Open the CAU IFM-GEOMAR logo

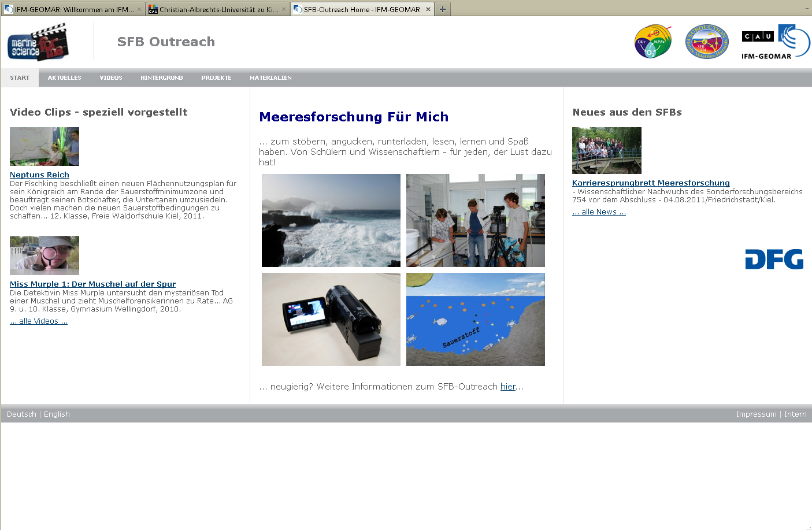point(775,42)
